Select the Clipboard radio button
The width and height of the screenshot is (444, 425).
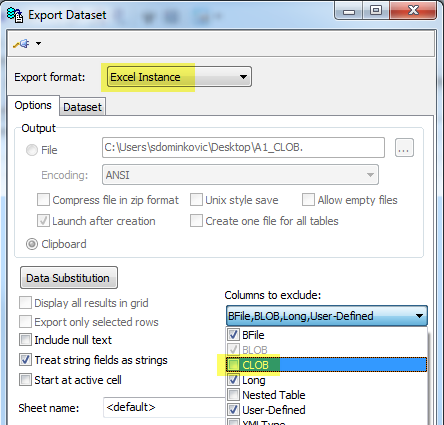click(x=32, y=244)
